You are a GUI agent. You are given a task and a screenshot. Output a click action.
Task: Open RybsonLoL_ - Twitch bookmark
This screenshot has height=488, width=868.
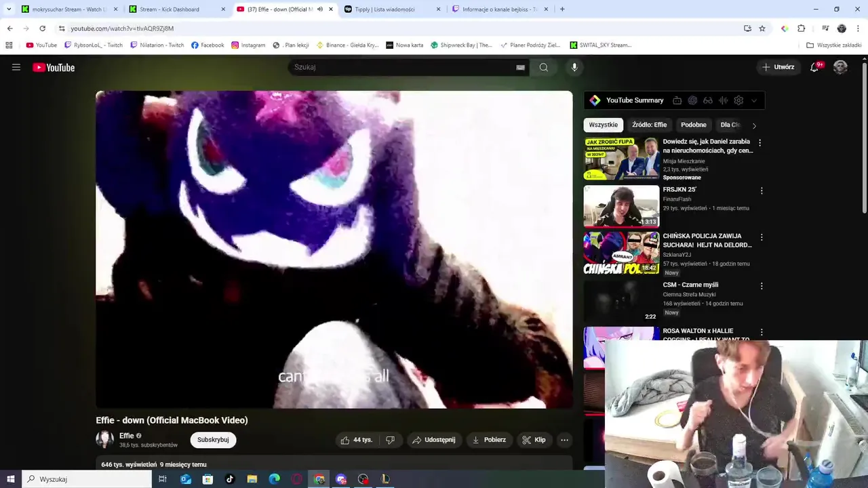94,45
